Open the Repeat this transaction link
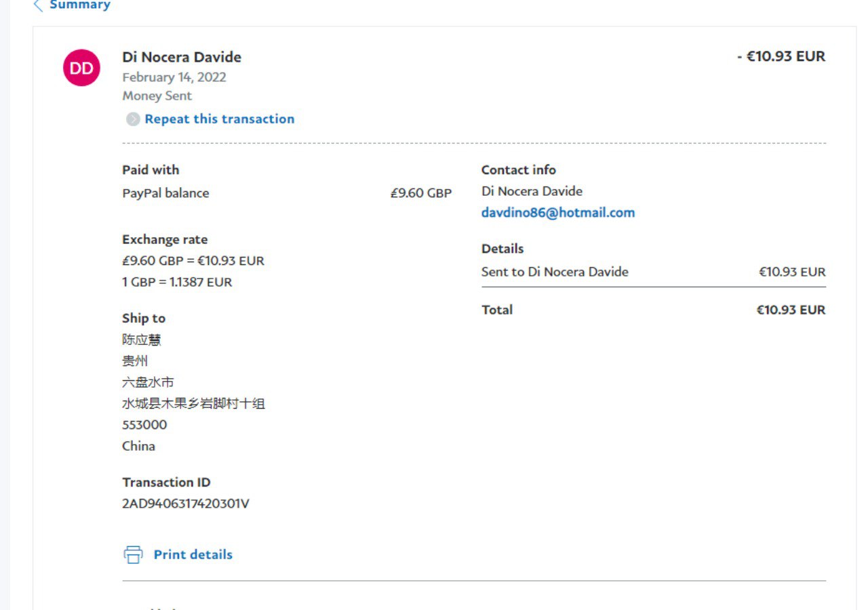Viewport: 868px width, 610px height. (x=219, y=119)
